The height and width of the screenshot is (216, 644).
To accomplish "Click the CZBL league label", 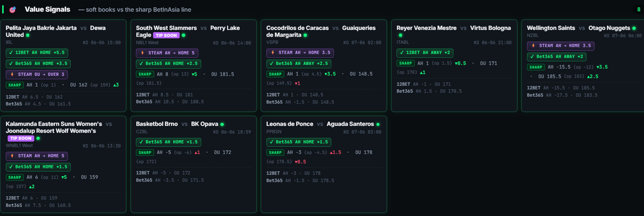I will 142,132.
